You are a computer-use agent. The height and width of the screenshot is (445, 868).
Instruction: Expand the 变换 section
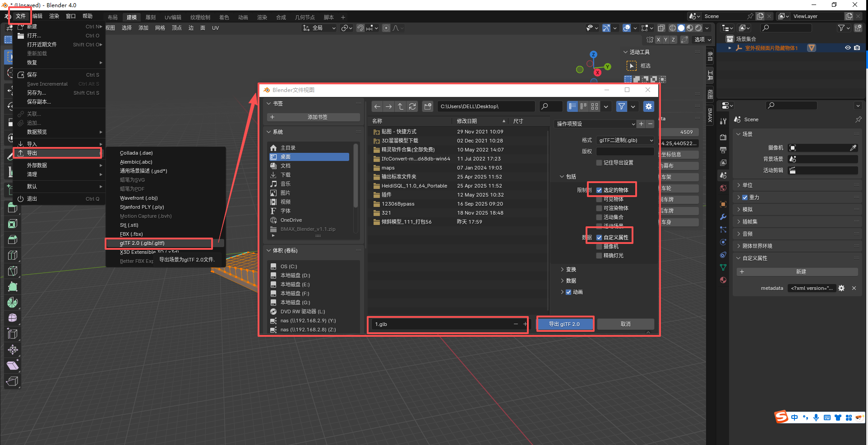pos(571,270)
